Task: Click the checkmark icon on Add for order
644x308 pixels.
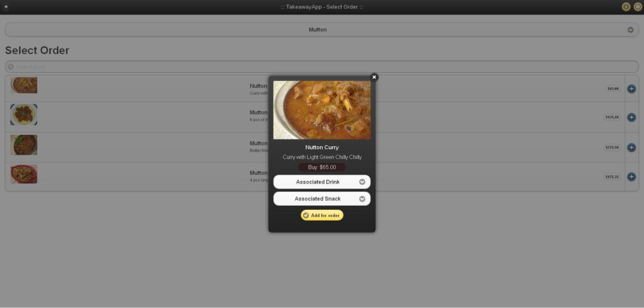Action: pyautogui.click(x=306, y=215)
